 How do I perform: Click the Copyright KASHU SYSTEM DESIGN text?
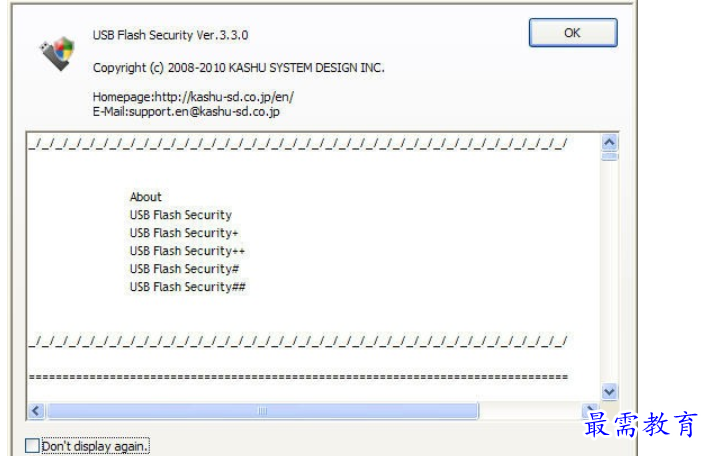[x=239, y=68]
